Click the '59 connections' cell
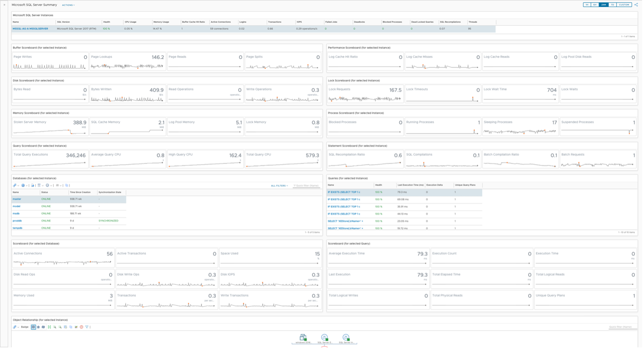The height and width of the screenshot is (349, 644). coord(219,29)
